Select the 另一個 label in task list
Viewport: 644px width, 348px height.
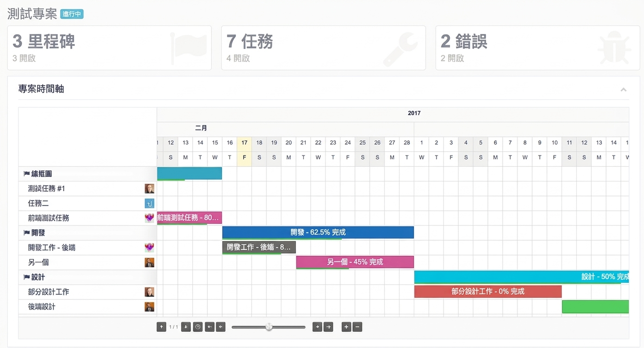[x=38, y=262]
